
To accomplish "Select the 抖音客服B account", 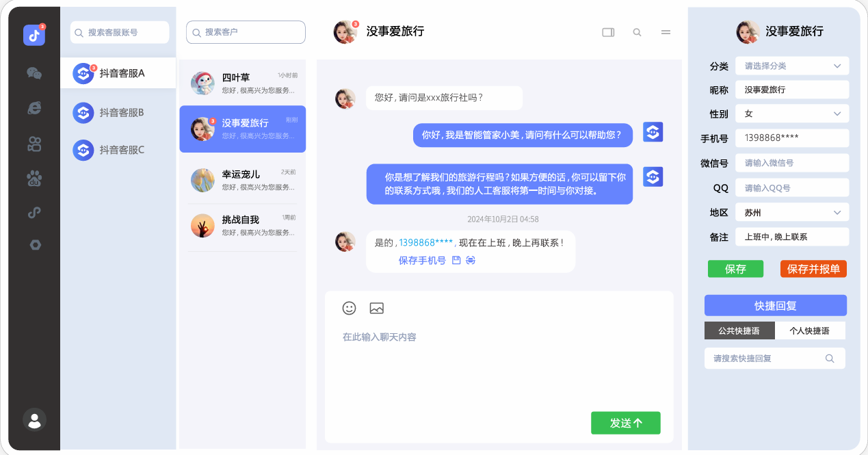I will pyautogui.click(x=118, y=112).
